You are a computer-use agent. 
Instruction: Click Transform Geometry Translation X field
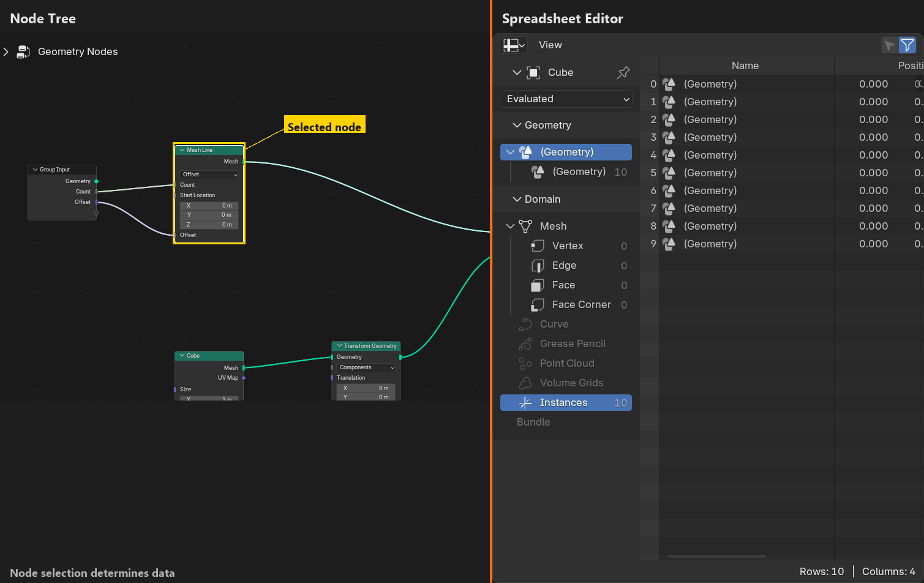(x=366, y=388)
